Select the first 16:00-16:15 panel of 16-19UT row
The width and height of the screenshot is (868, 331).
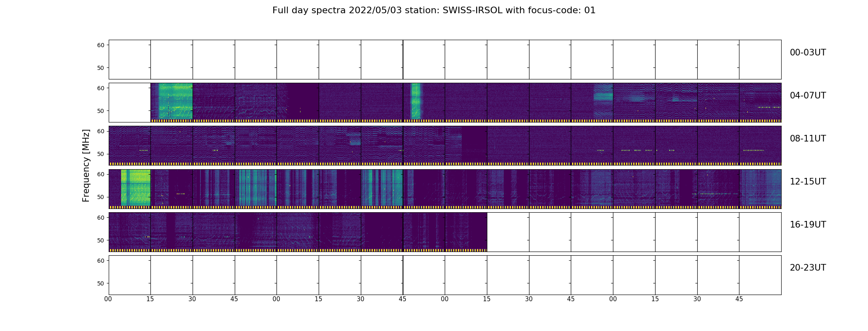point(129,232)
